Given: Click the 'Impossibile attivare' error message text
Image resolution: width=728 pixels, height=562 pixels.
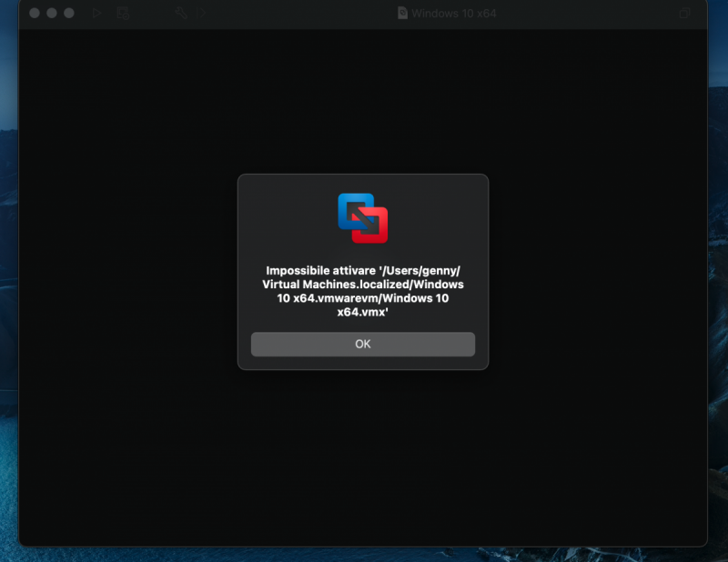Looking at the screenshot, I should pos(362,291).
